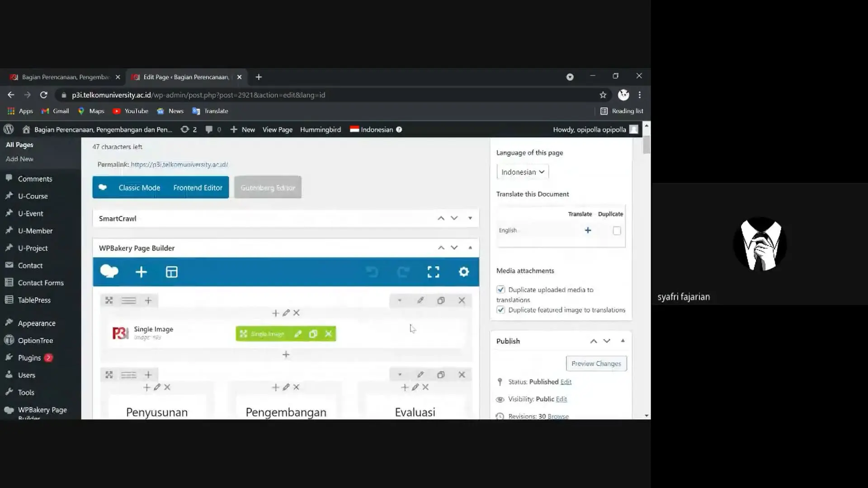Change first row column layout icon
This screenshot has width=868, height=488.
point(128,300)
